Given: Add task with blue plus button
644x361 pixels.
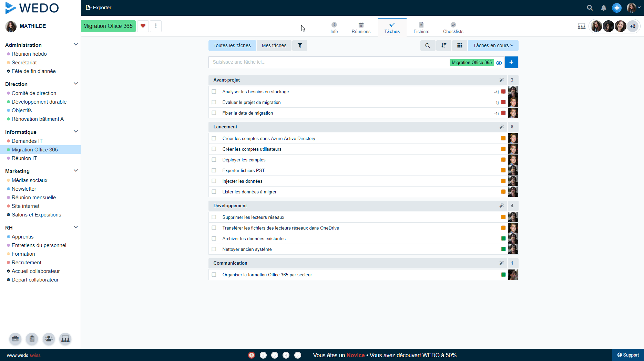Looking at the screenshot, I should coord(511,62).
